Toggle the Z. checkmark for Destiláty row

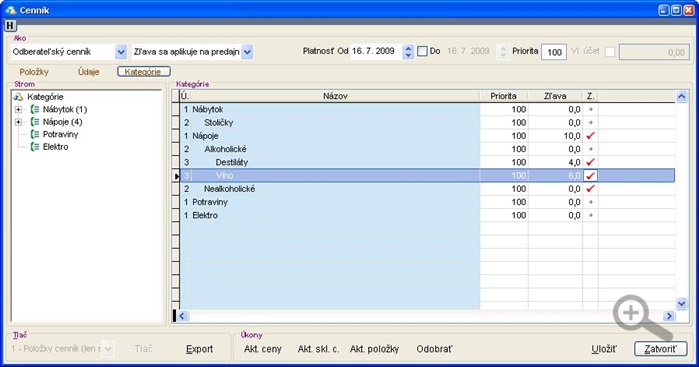pyautogui.click(x=591, y=162)
